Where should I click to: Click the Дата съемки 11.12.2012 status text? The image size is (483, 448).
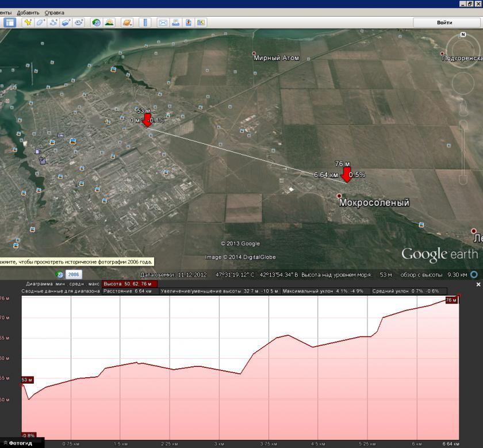[174, 274]
